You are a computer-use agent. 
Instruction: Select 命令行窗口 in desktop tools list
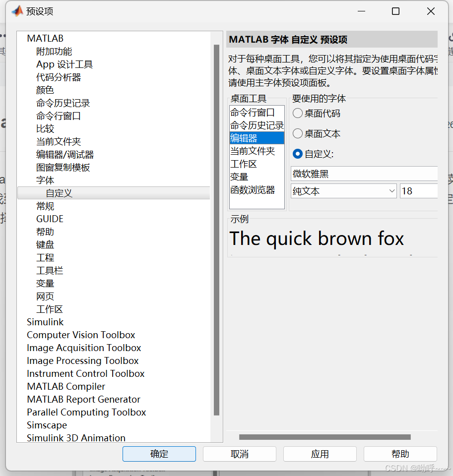257,113
